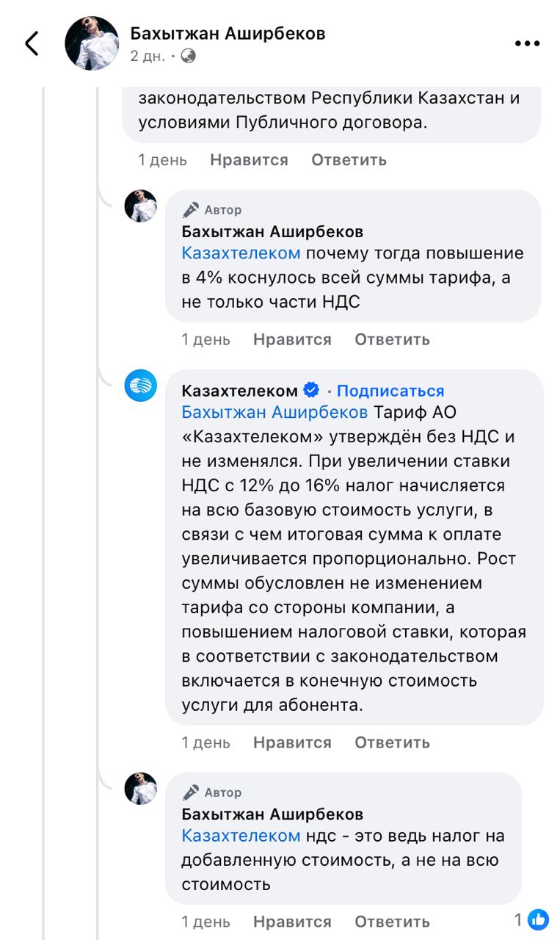Reply to the last comment about добавленную стоимость
The height and width of the screenshot is (940, 560).
pyautogui.click(x=392, y=921)
